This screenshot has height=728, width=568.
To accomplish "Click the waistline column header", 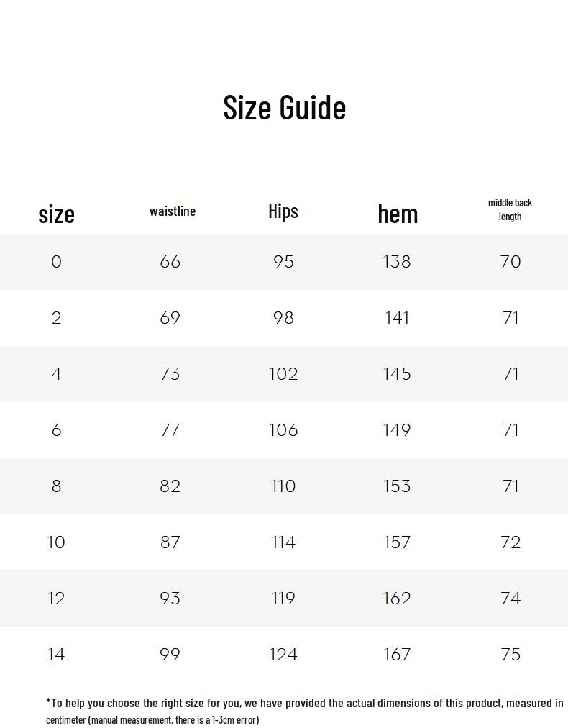I will point(173,211).
